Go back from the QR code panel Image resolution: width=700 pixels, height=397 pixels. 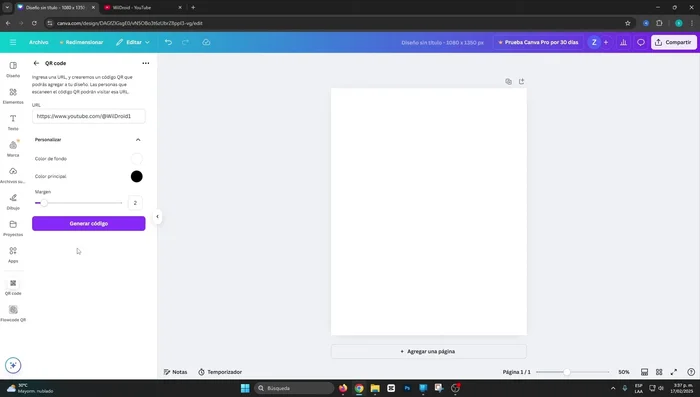click(x=36, y=63)
